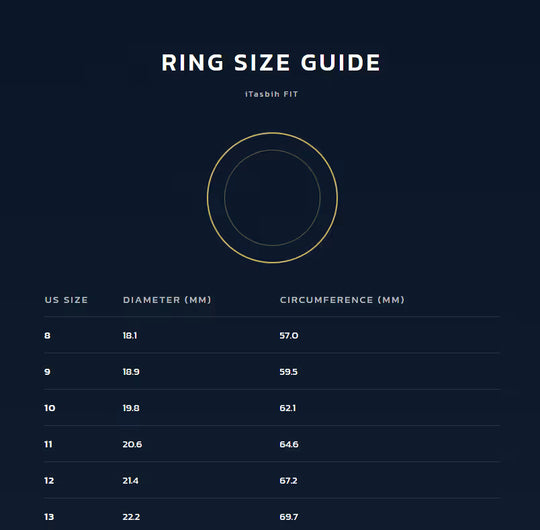The image size is (540, 530).
Task: Select the US Size column header
Action: pyautogui.click(x=66, y=300)
